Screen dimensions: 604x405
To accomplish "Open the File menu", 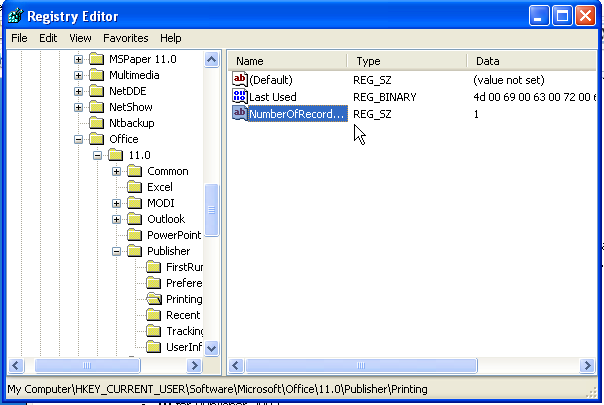I will click(x=19, y=38).
